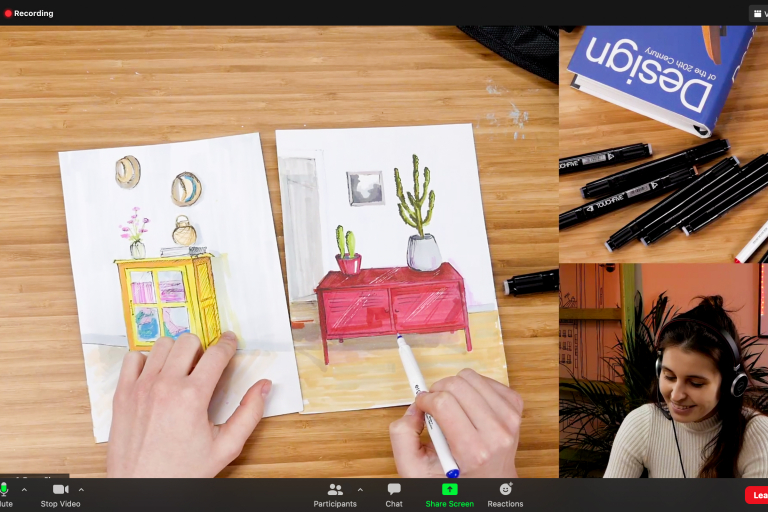
Task: Open the Chat speech bubble icon
Action: coord(394,489)
